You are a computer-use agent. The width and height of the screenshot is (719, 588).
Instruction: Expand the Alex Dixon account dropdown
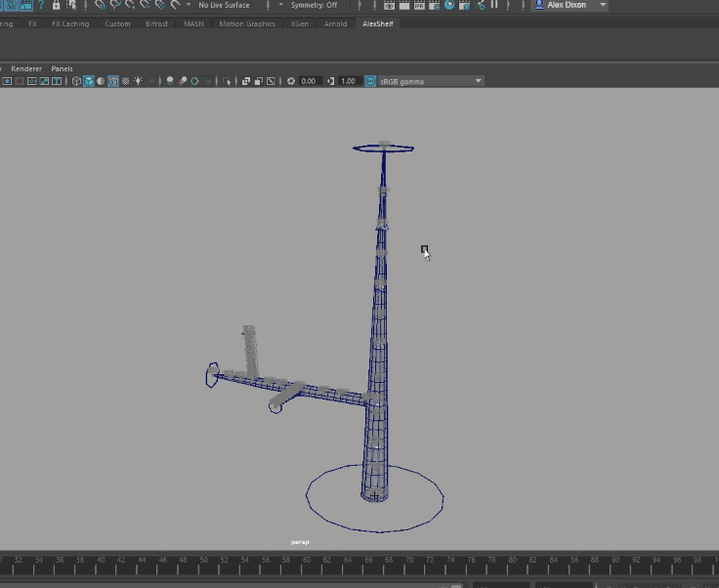[x=603, y=5]
